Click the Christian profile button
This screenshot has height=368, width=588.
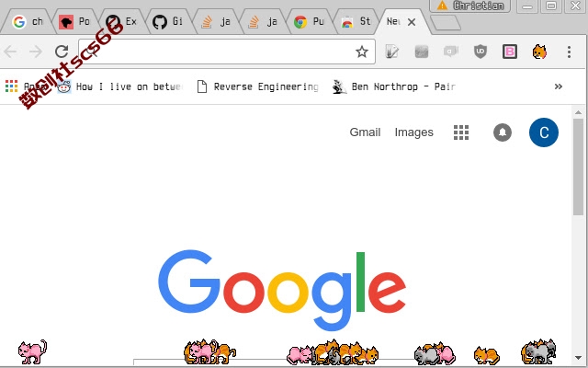point(469,6)
